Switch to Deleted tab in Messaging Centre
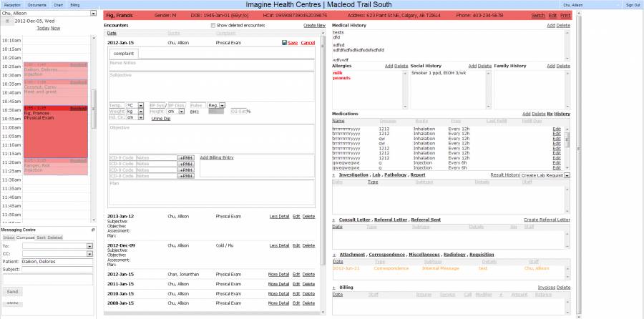644x319 pixels. (x=55, y=237)
